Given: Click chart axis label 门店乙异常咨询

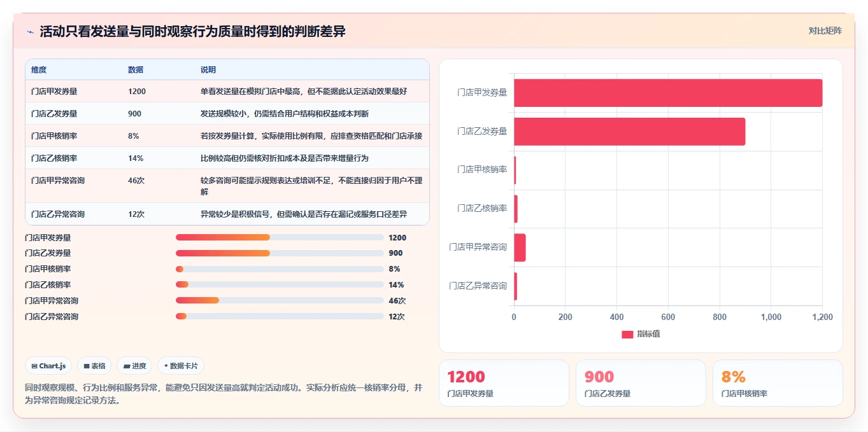Looking at the screenshot, I should click(478, 286).
